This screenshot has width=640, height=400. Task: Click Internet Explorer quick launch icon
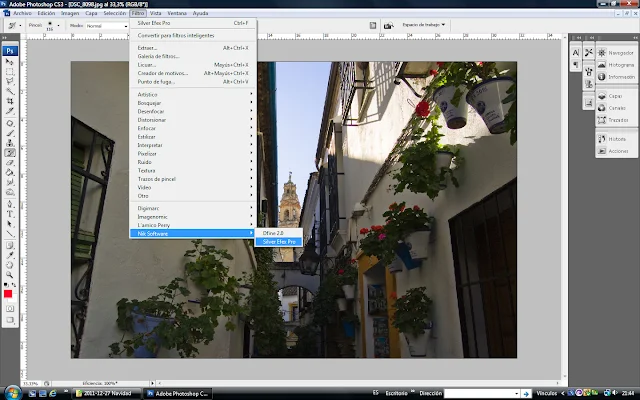[x=53, y=393]
